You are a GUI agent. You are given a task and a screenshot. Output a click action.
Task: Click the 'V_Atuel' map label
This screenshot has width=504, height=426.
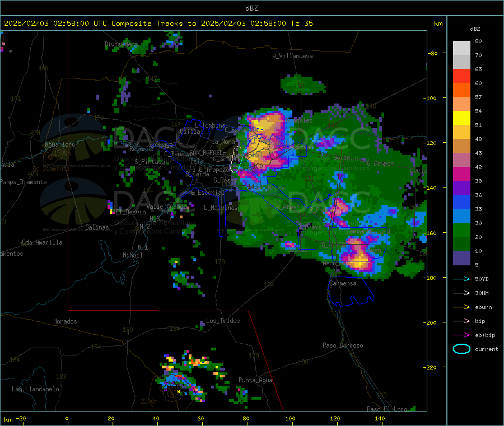[287, 207]
